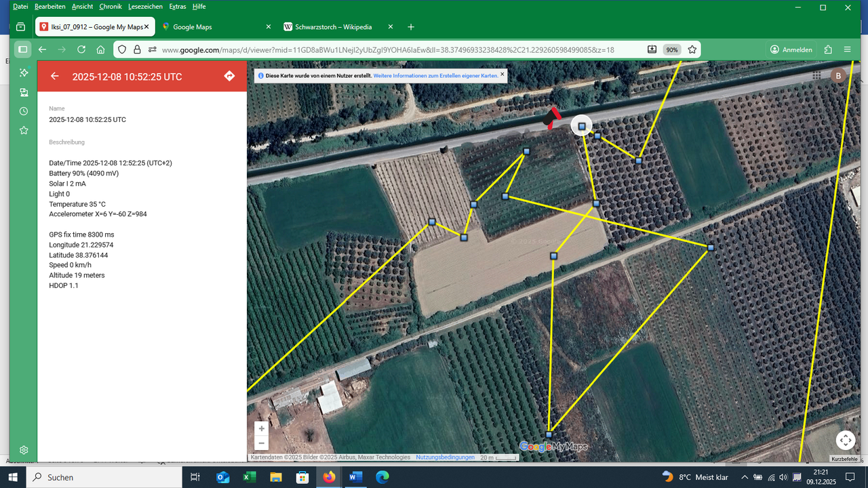Open Word from the Windows taskbar

[355, 476]
